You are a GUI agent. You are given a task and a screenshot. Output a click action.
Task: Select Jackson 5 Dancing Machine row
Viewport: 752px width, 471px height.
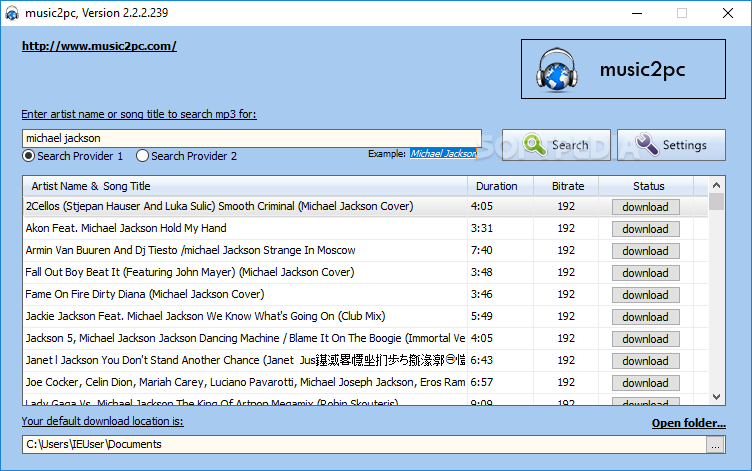click(365, 339)
